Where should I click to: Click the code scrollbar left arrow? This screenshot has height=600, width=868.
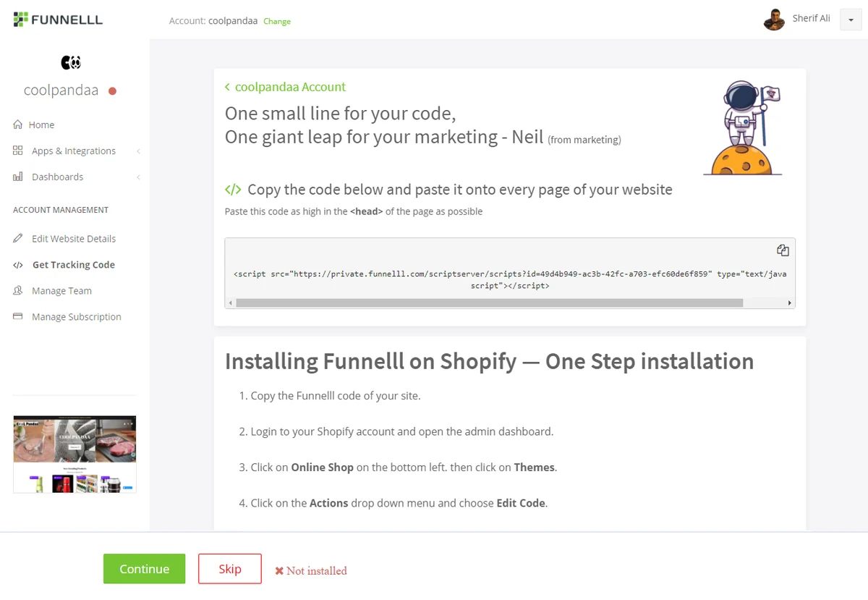pyautogui.click(x=231, y=303)
